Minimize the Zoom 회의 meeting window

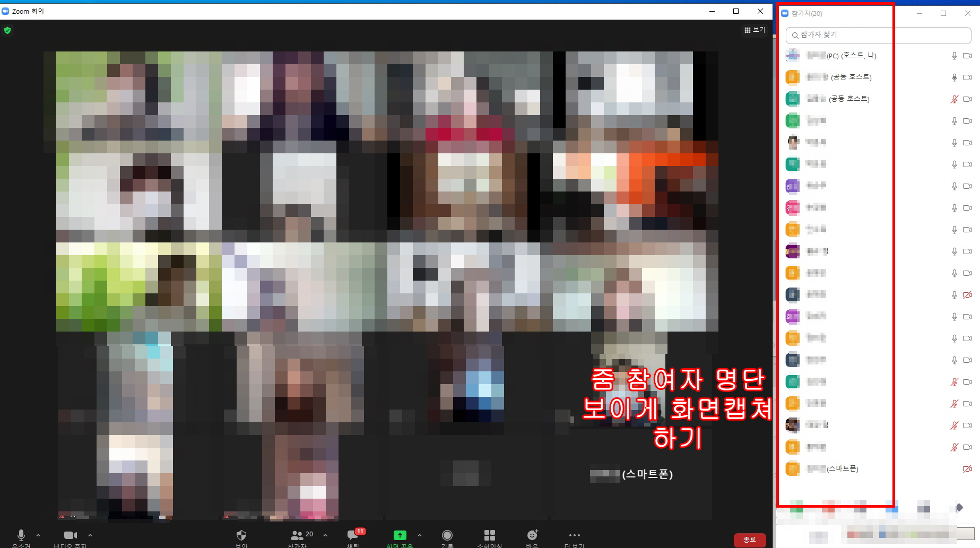(713, 11)
